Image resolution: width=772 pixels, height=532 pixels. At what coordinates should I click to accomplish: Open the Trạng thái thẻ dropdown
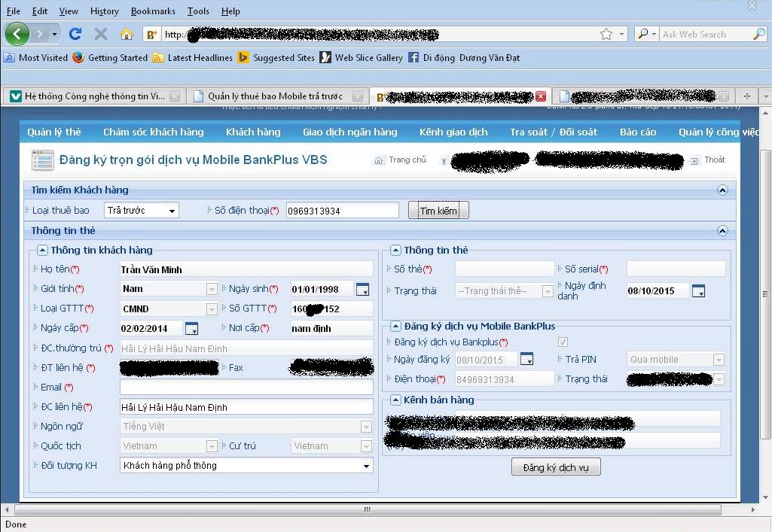[504, 291]
